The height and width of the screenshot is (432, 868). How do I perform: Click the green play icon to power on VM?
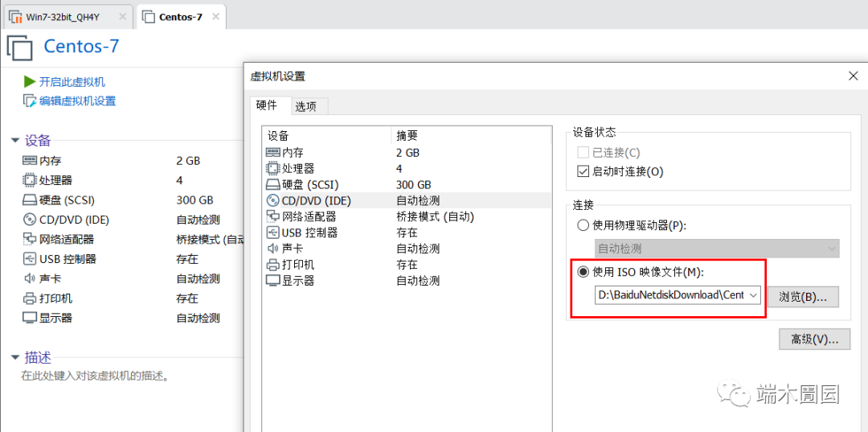click(30, 82)
